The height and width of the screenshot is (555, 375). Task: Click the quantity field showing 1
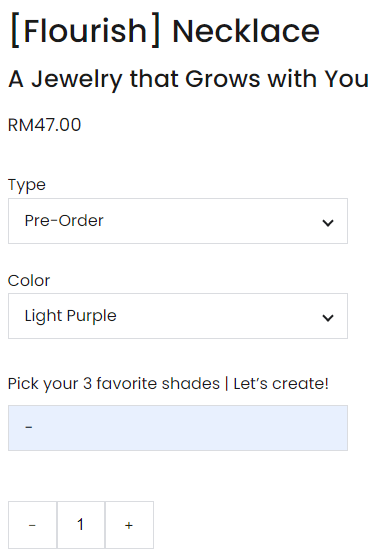[81, 525]
